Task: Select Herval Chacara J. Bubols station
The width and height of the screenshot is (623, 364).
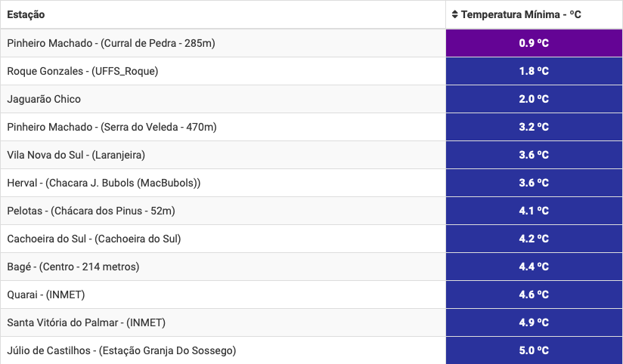Action: [x=104, y=183]
